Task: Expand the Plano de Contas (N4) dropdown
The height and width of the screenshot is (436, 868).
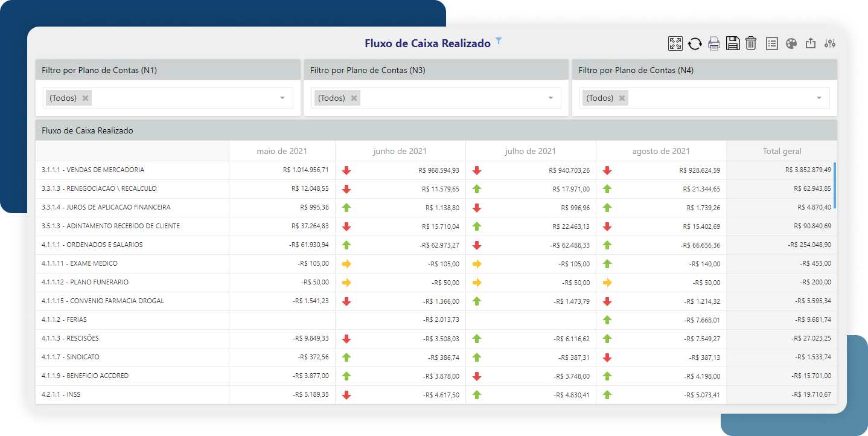Action: point(819,98)
